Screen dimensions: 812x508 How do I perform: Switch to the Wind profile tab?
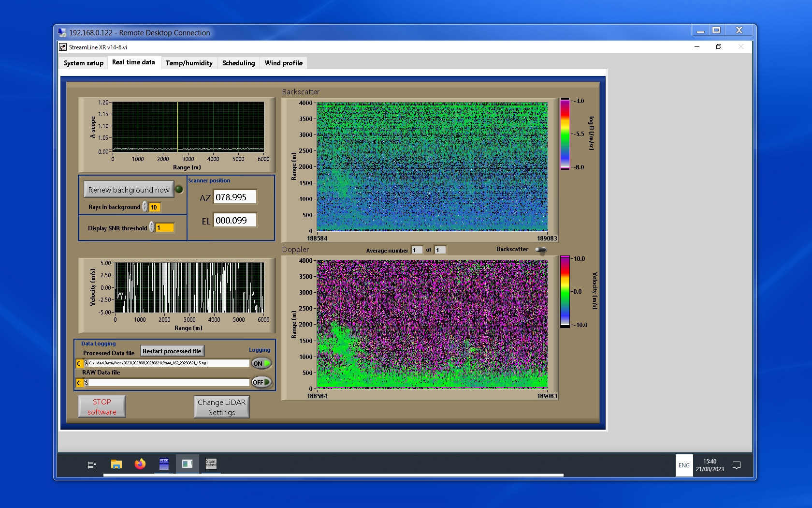(x=283, y=63)
